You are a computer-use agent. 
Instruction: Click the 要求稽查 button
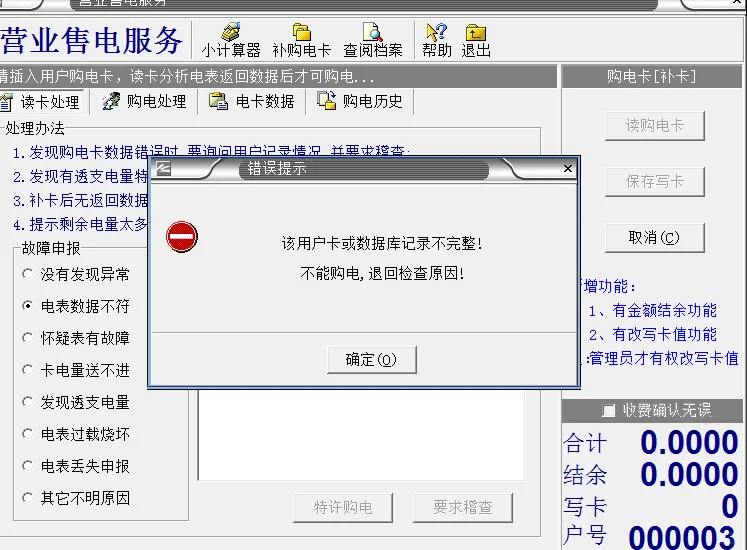[463, 508]
